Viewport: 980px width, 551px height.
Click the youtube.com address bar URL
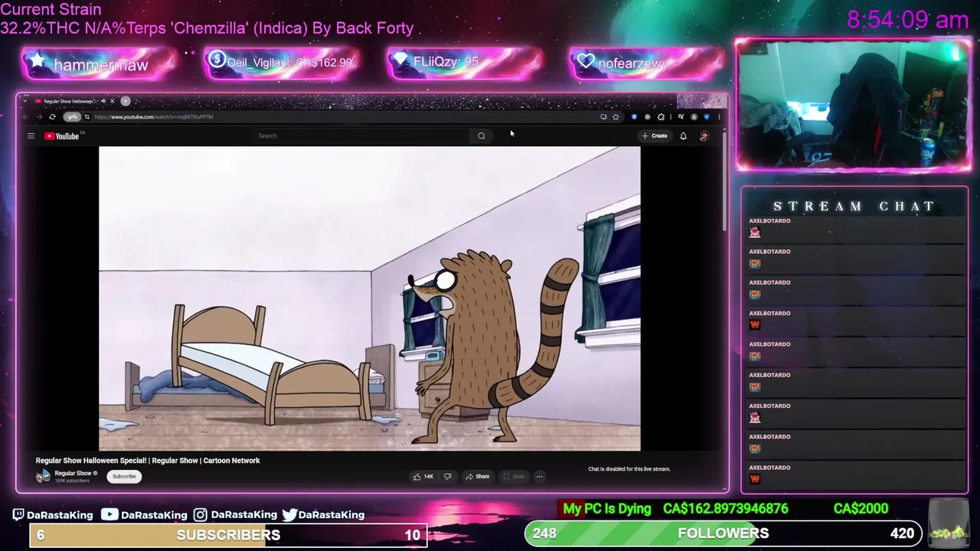click(153, 117)
